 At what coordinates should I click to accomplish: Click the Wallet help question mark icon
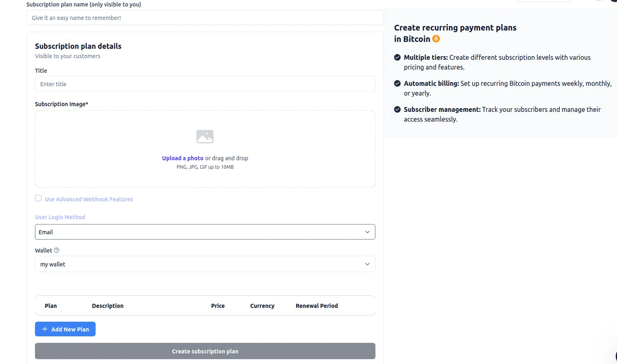click(57, 250)
